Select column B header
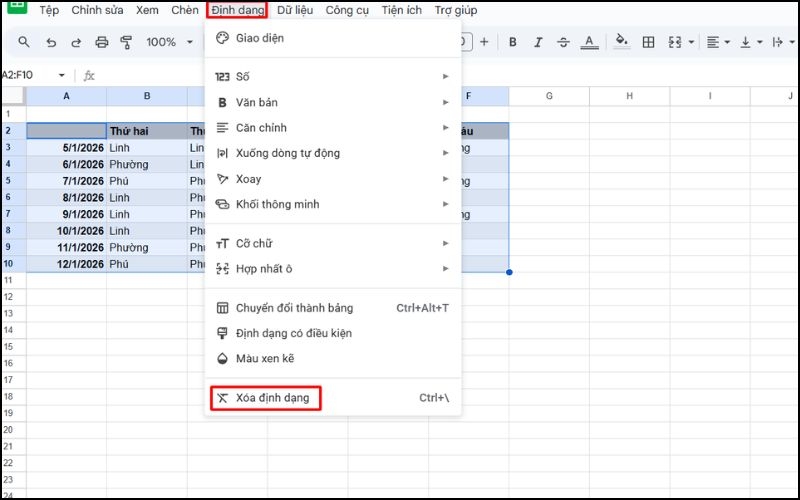The width and height of the screenshot is (800, 500). click(x=147, y=96)
